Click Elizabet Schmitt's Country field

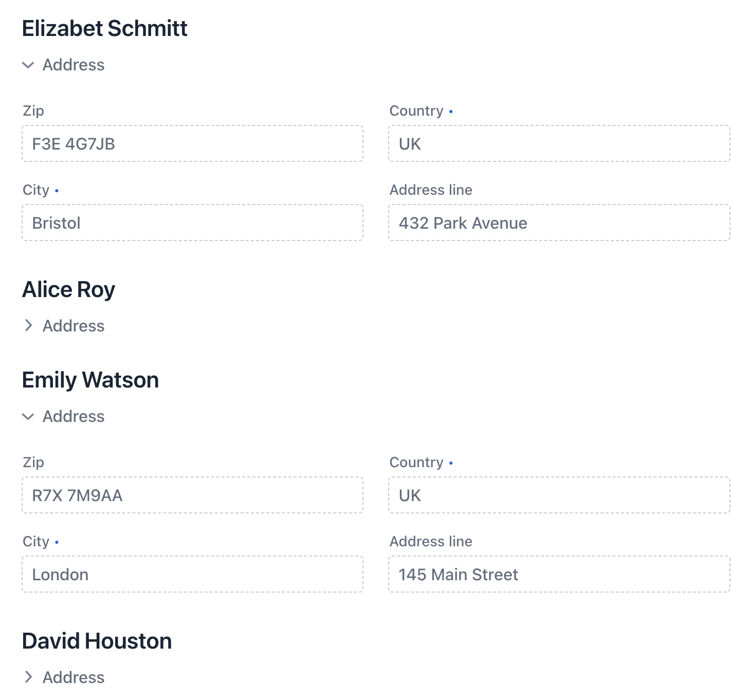(x=559, y=144)
